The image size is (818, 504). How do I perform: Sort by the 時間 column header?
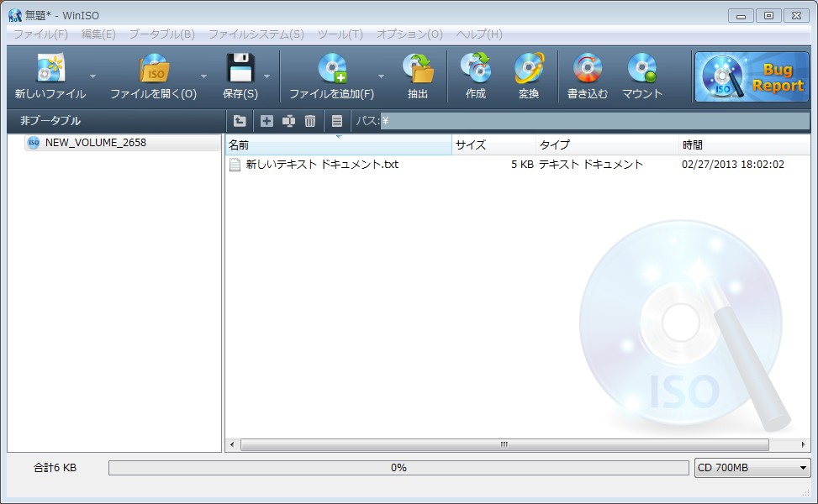tap(745, 144)
